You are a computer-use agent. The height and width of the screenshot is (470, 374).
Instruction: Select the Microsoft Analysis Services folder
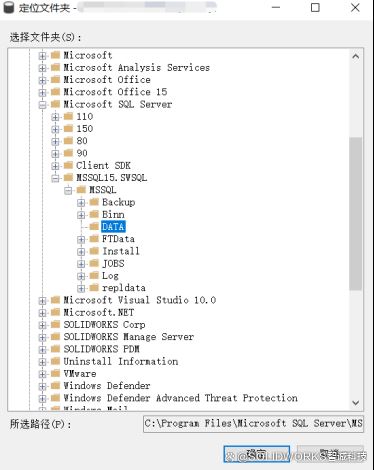pos(137,67)
